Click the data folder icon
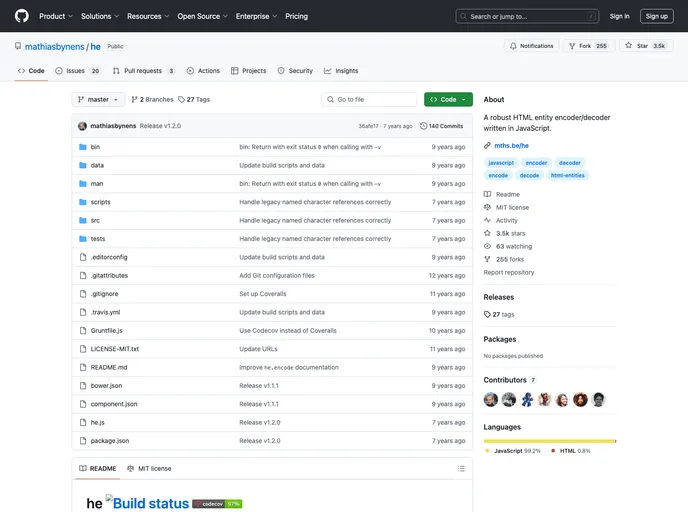688x512 pixels. coord(82,165)
